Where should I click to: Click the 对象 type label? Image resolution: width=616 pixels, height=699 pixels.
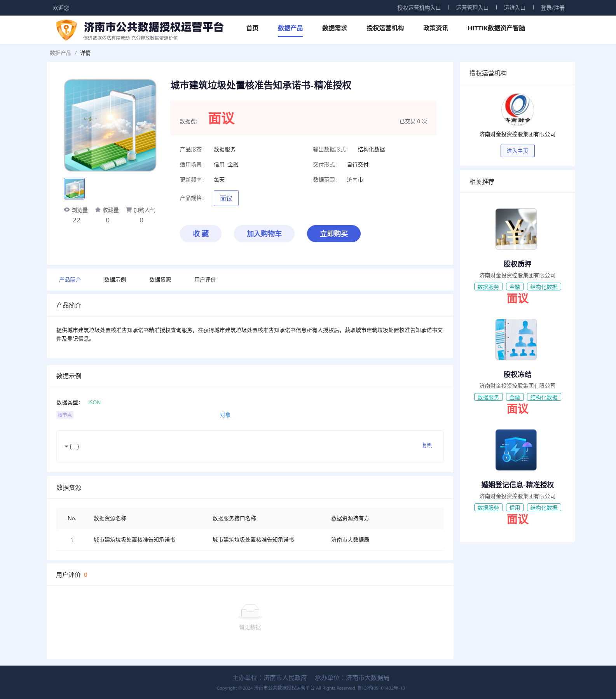225,415
